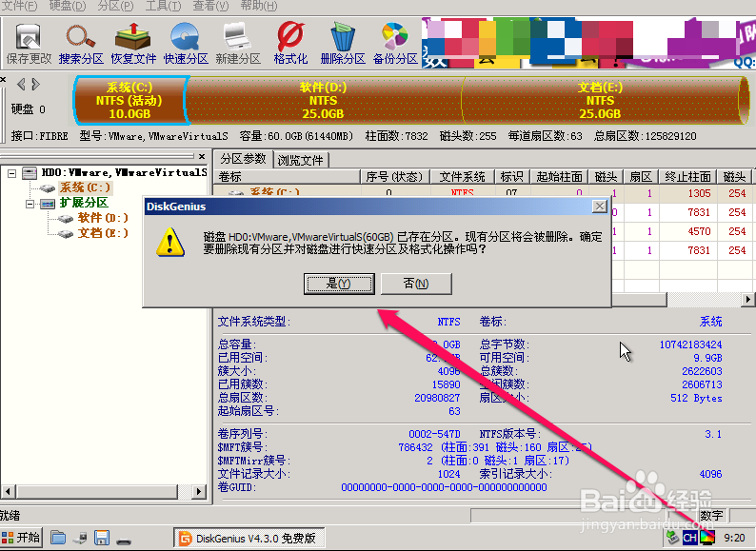Click the CH input language tray indicator
Viewport: 756px width, 551px height.
689,538
